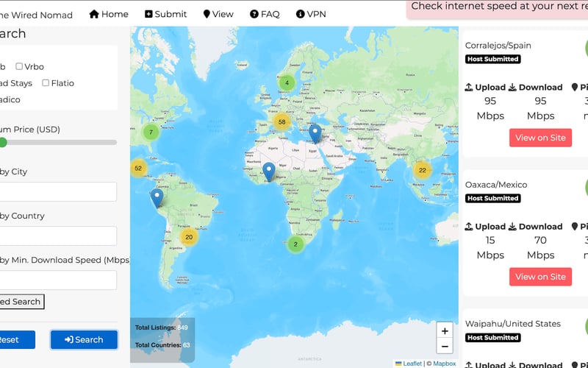
Task: Click Upload icon in Corralejos listing
Action: [469, 88]
